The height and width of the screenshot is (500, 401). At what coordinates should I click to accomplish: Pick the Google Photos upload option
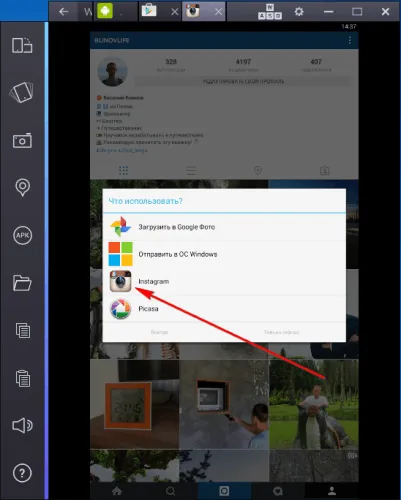(x=224, y=227)
